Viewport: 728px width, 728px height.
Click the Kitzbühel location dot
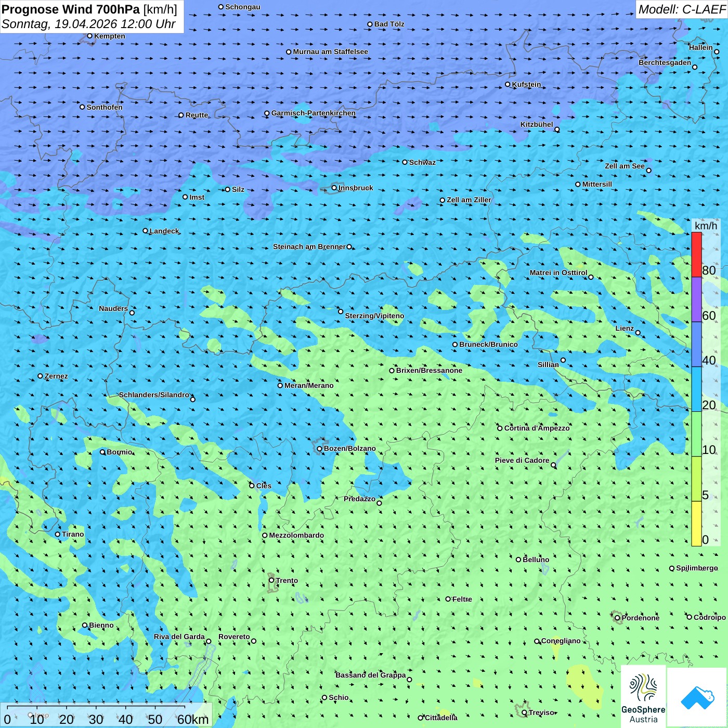click(x=557, y=129)
